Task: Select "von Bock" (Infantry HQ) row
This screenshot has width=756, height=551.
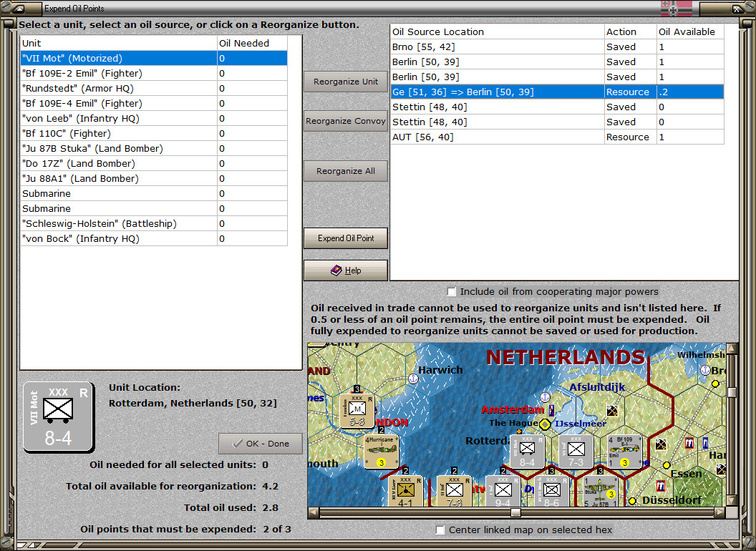Action: (x=154, y=238)
